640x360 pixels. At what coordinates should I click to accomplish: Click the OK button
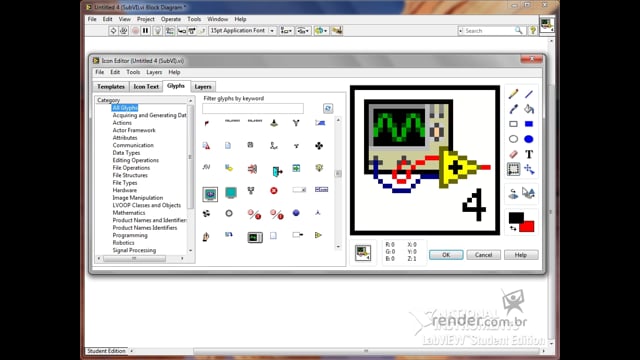(x=446, y=255)
